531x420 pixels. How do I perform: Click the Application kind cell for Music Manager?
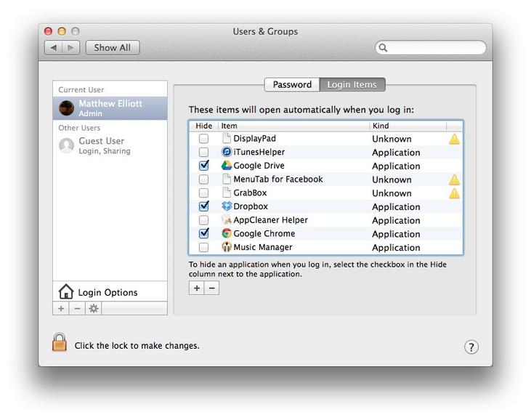396,248
